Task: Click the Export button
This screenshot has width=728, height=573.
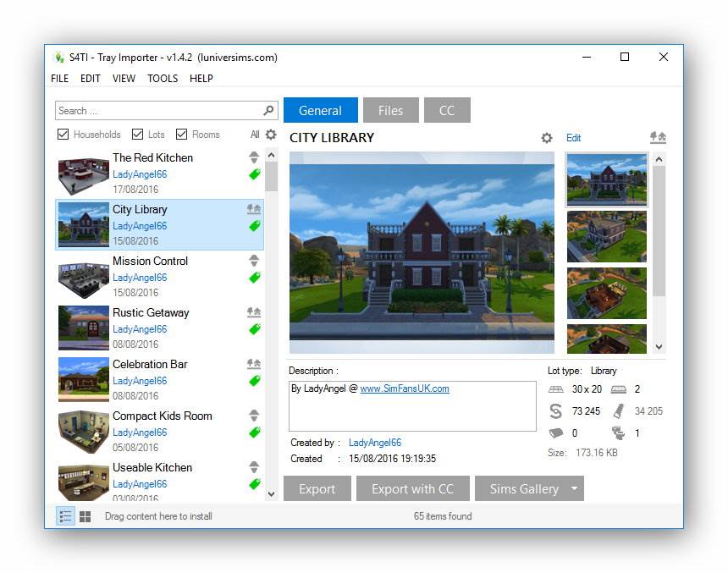Action: click(x=317, y=488)
